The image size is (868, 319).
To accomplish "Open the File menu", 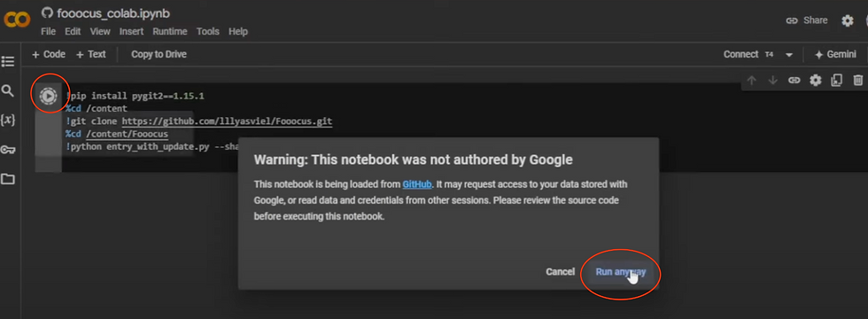I will [x=48, y=32].
